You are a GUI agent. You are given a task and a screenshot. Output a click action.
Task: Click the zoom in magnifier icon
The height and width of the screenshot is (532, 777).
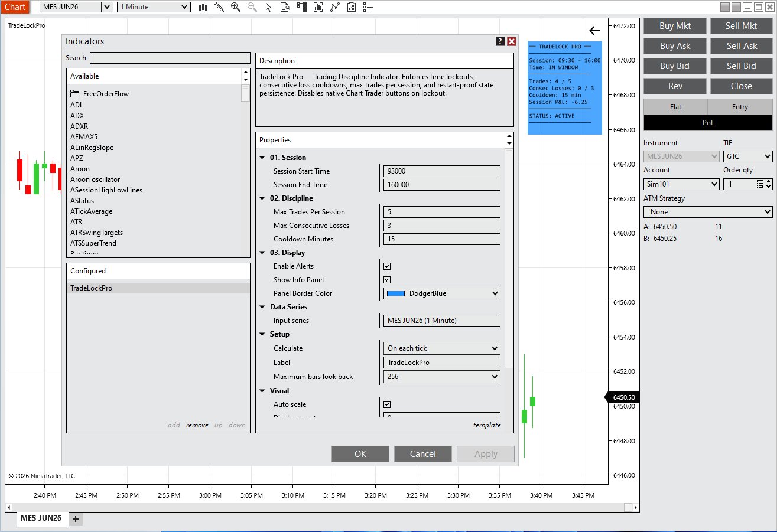235,7
